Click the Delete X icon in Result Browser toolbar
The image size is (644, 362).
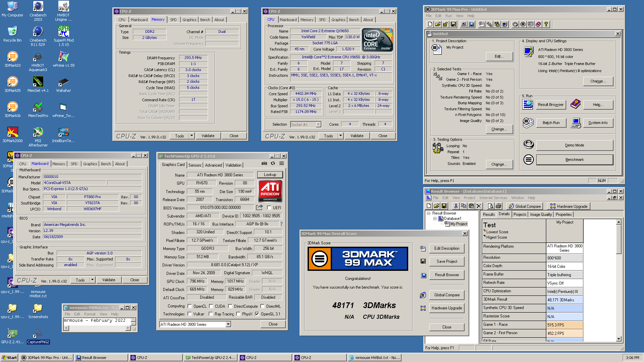(x=479, y=206)
